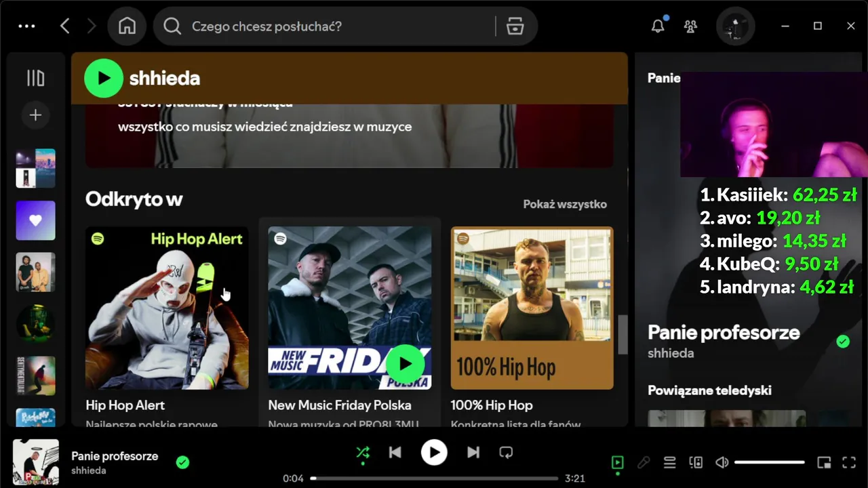
Task: Open Liked Songs heart playlist
Action: pyautogui.click(x=35, y=220)
